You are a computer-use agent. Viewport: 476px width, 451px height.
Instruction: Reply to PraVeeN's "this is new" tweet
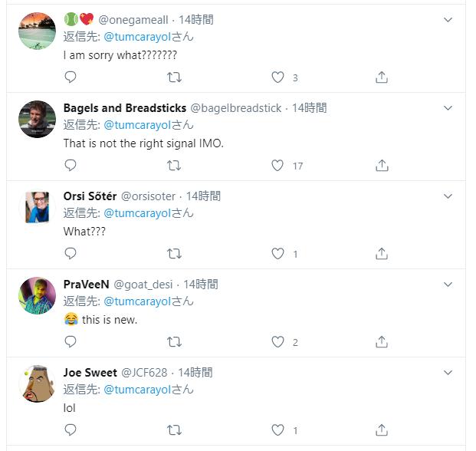pos(71,342)
